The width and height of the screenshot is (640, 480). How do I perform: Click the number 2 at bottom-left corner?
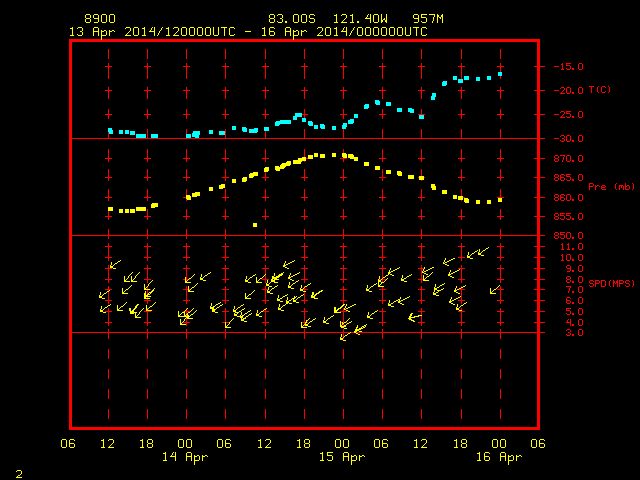tap(19, 474)
